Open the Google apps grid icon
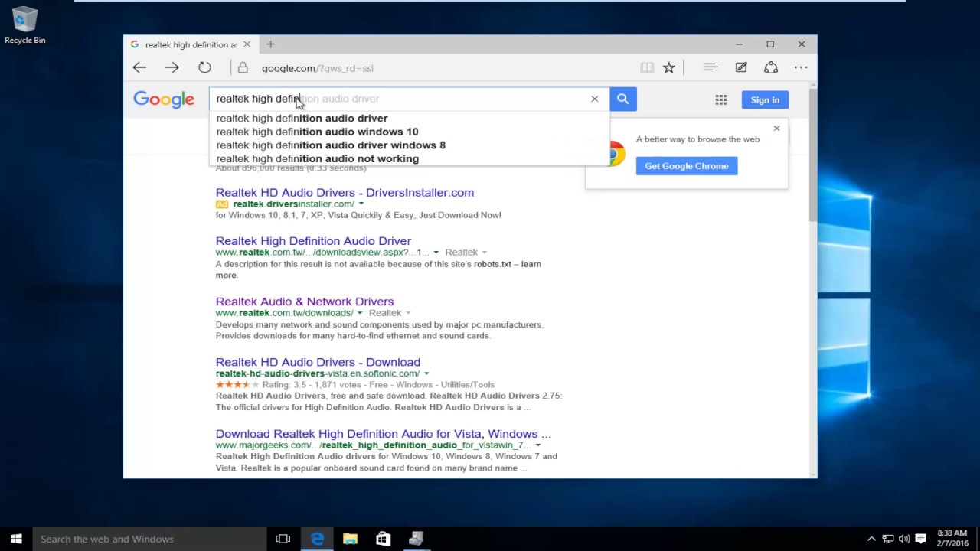This screenshot has width=980, height=551. pos(720,99)
